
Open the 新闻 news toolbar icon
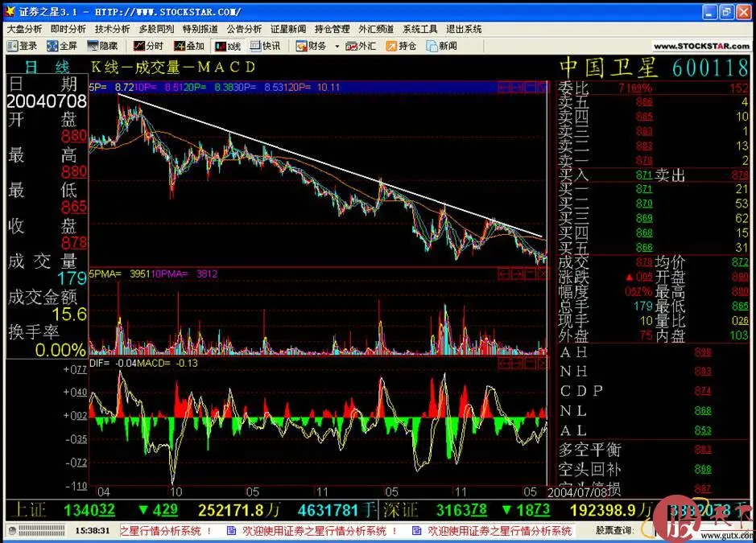pos(442,46)
